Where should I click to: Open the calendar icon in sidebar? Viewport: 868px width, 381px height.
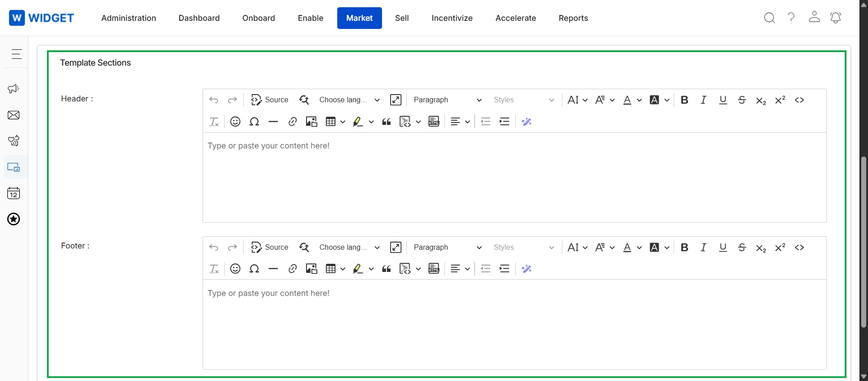coord(14,193)
